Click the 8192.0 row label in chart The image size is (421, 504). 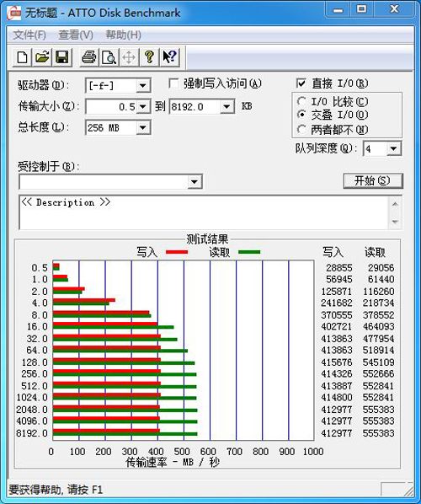coord(32,433)
